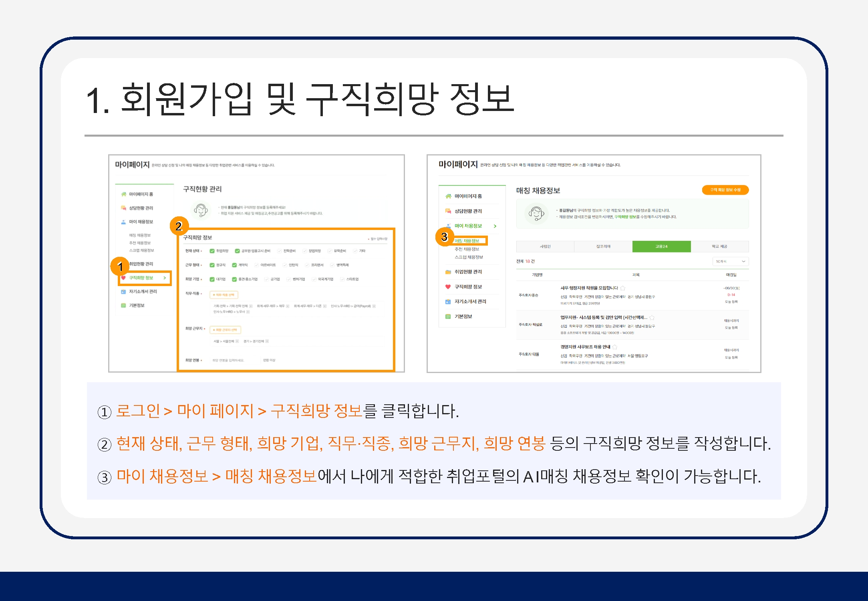Check the 아르바이트 work type checkbox

pyautogui.click(x=256, y=265)
